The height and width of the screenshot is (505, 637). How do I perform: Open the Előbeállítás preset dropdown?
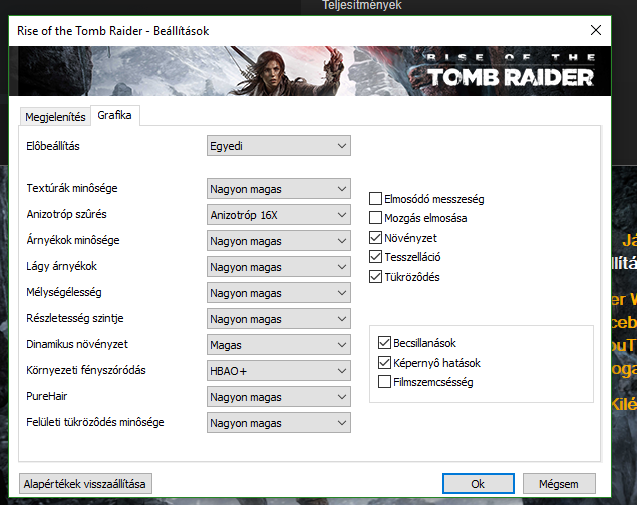point(279,146)
